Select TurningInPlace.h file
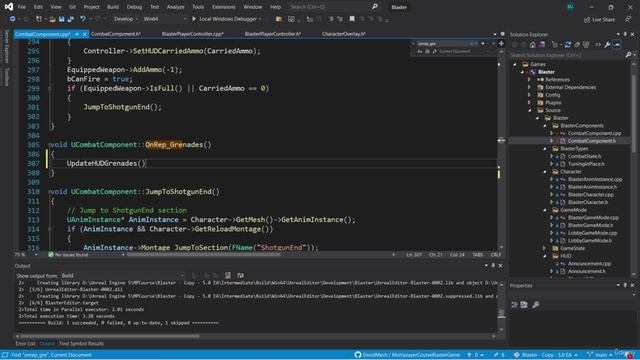The image size is (640, 360). [x=586, y=164]
